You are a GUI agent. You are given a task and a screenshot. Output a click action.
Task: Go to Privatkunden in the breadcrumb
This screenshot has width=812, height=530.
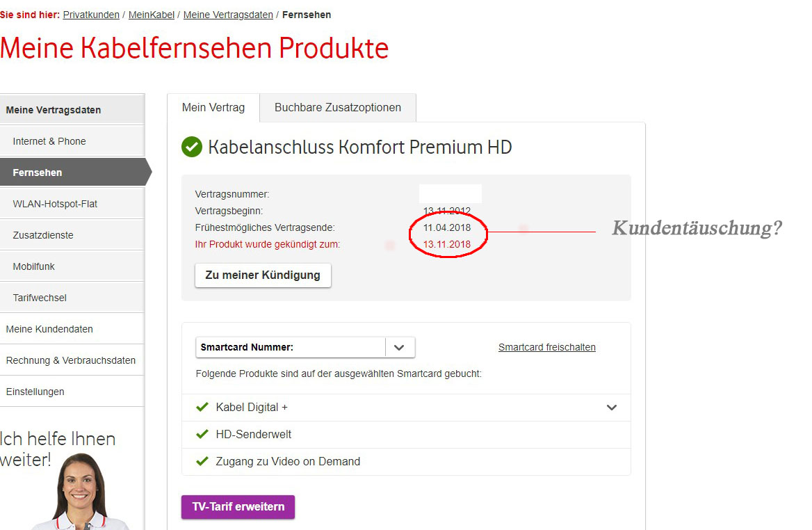(91, 15)
